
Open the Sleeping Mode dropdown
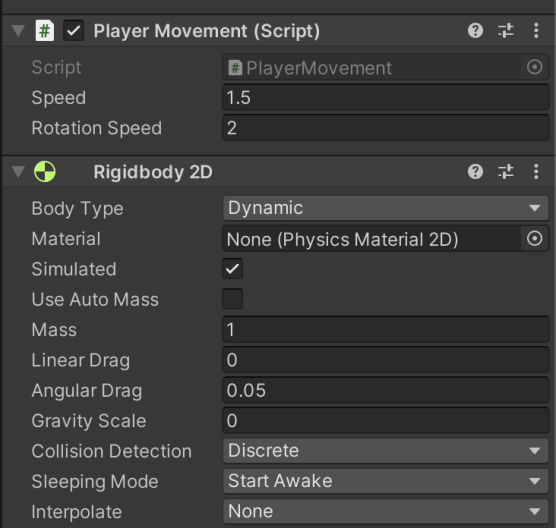pyautogui.click(x=386, y=481)
